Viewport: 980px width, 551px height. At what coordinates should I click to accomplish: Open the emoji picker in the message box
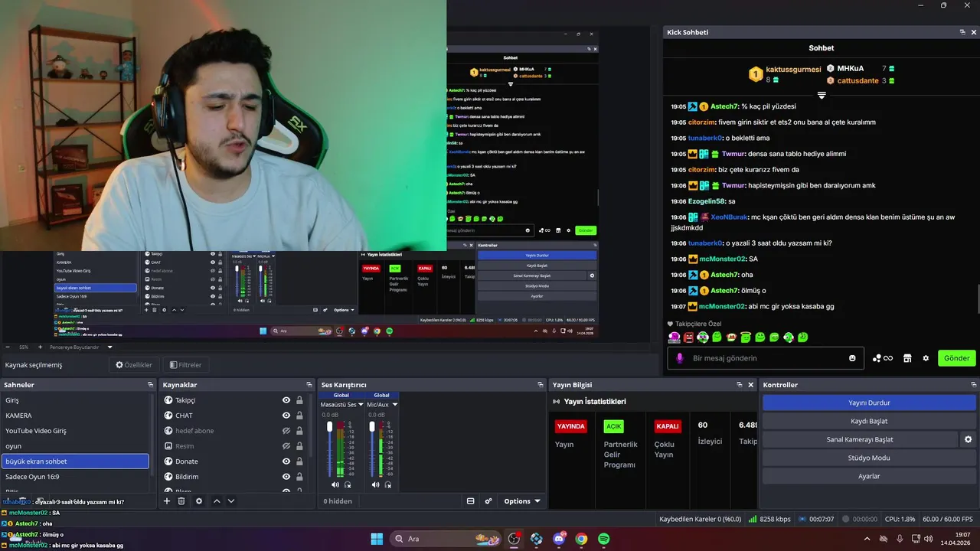pyautogui.click(x=852, y=358)
